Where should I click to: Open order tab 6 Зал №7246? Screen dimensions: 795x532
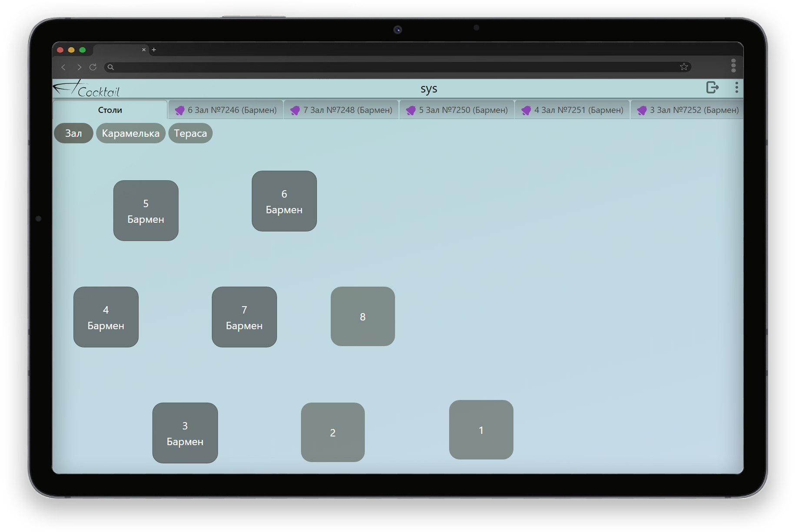coord(226,110)
